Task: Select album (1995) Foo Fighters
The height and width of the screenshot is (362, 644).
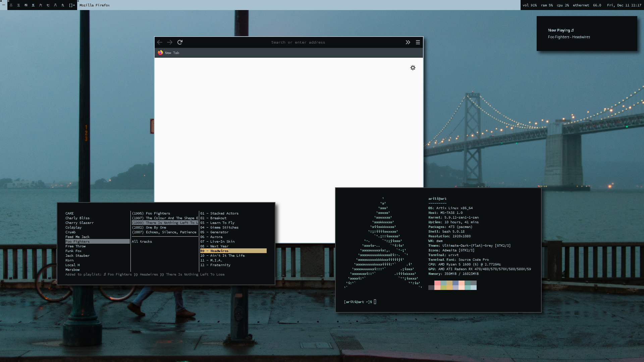Action: pos(151,214)
